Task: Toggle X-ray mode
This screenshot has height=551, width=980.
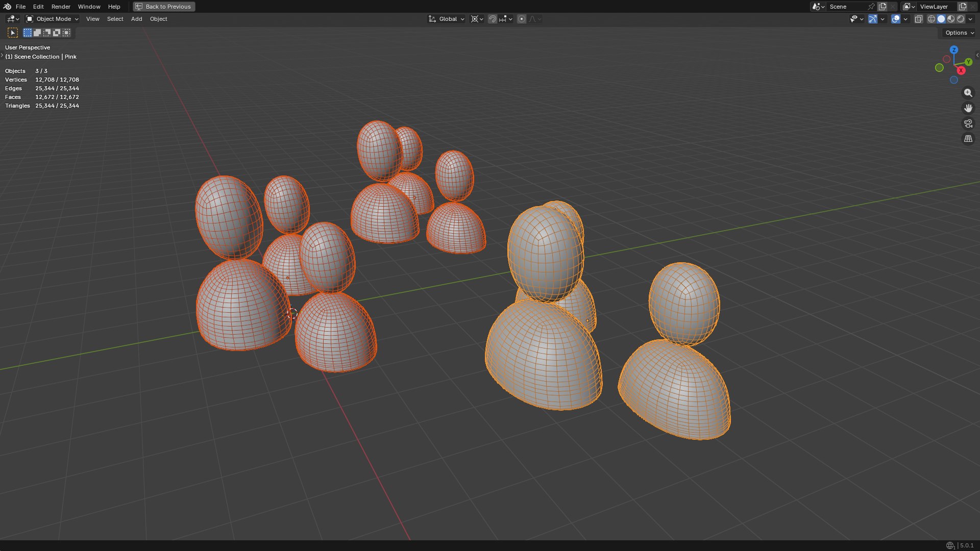Action: [x=919, y=19]
